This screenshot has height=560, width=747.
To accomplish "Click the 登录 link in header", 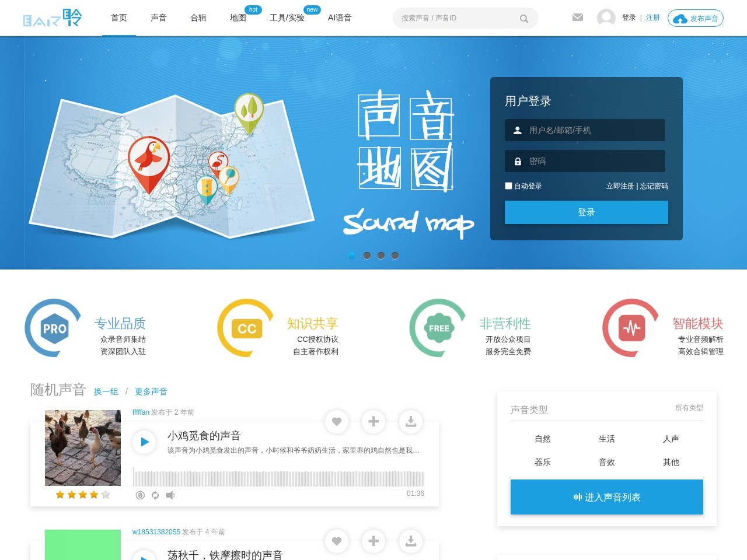I will pyautogui.click(x=629, y=18).
